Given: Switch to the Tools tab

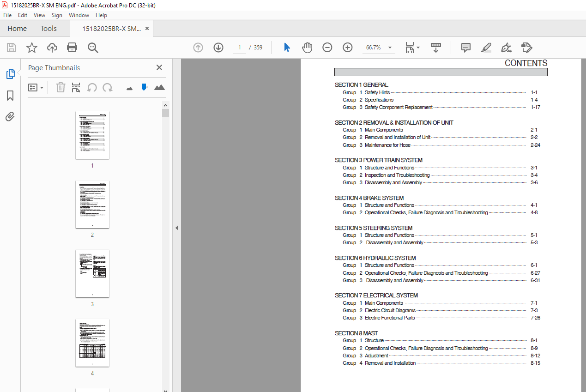Looking at the screenshot, I should 48,29.
